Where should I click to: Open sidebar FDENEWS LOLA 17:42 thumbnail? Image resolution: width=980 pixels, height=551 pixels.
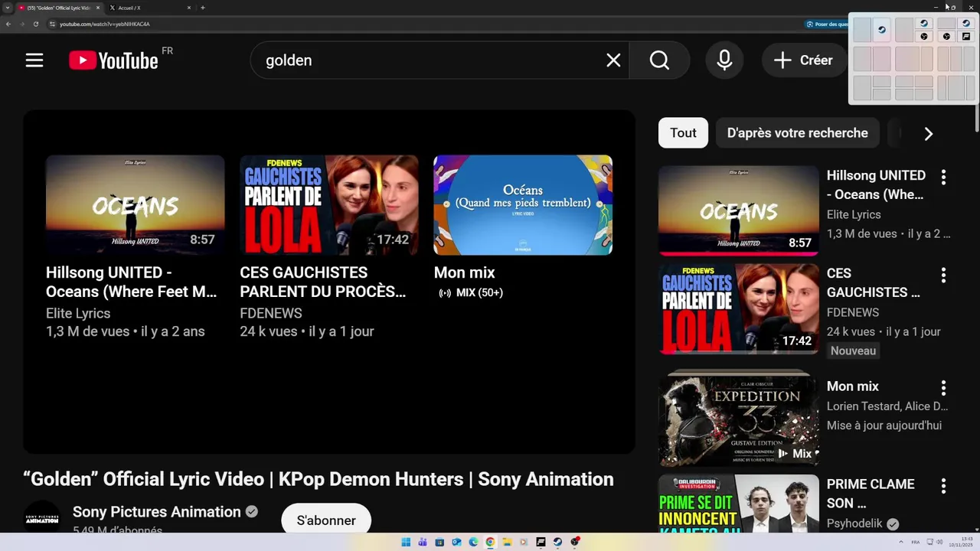[739, 308]
